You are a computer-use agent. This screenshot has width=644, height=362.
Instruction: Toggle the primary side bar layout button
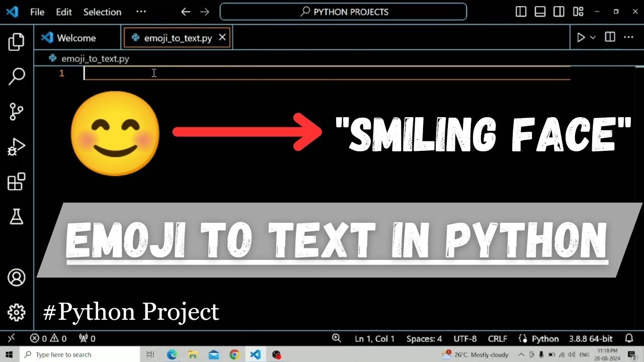coord(521,12)
